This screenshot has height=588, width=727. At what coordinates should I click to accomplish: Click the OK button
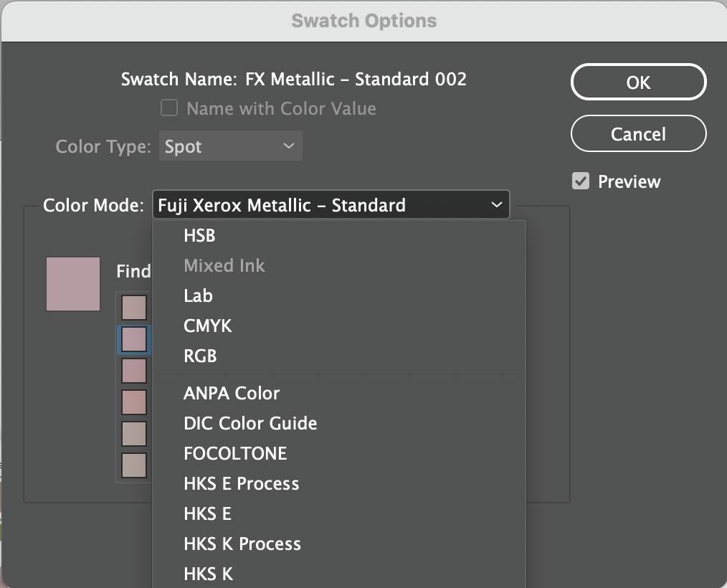coord(638,82)
